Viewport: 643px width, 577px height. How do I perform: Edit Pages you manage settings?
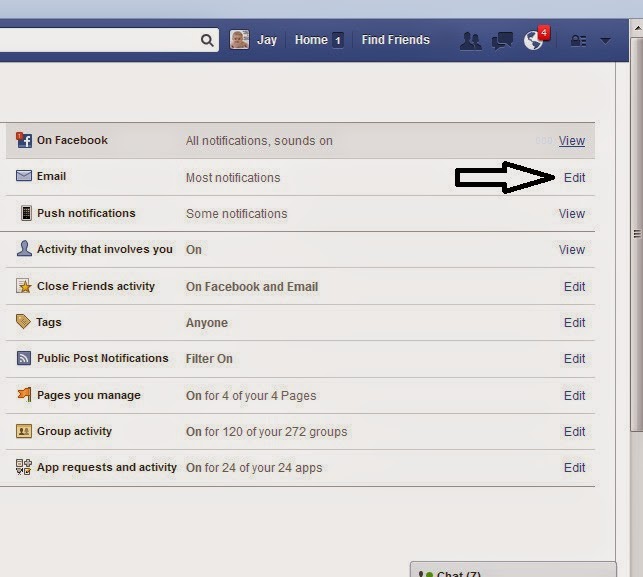click(575, 396)
